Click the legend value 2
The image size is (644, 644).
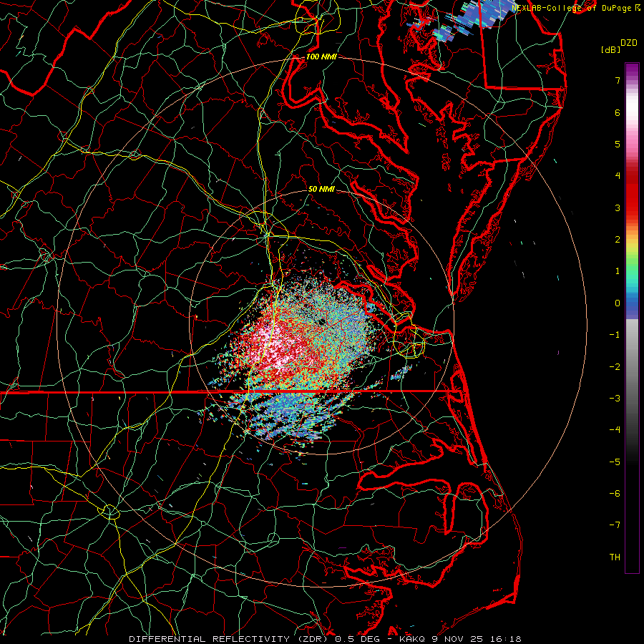click(618, 240)
